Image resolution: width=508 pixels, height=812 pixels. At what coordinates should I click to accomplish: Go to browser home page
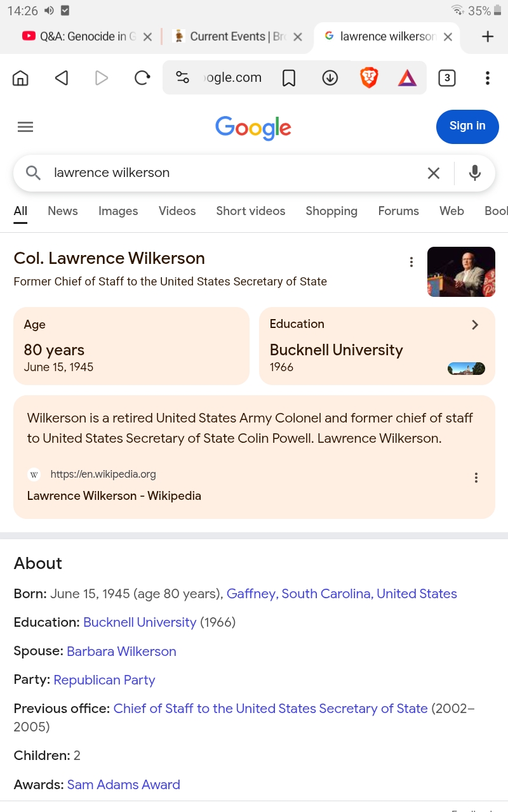pos(21,78)
